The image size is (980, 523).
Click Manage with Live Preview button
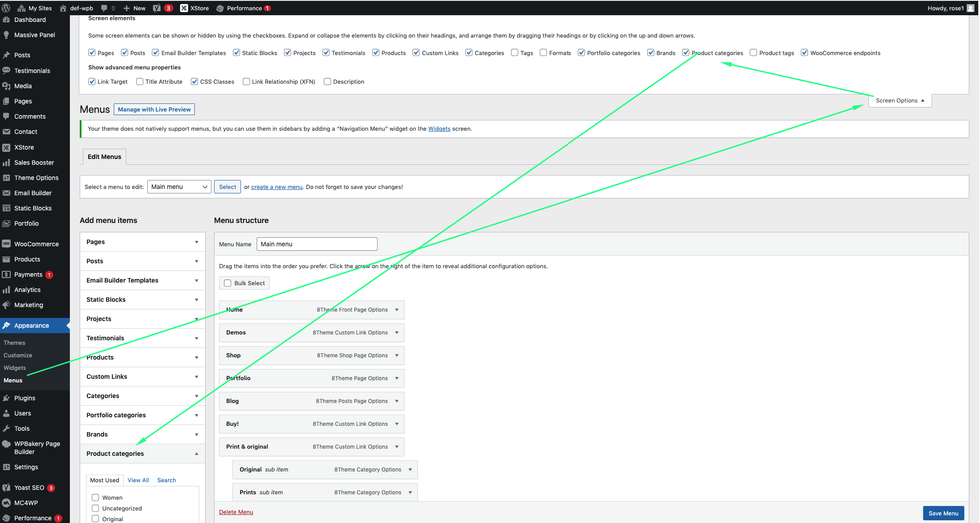click(154, 109)
